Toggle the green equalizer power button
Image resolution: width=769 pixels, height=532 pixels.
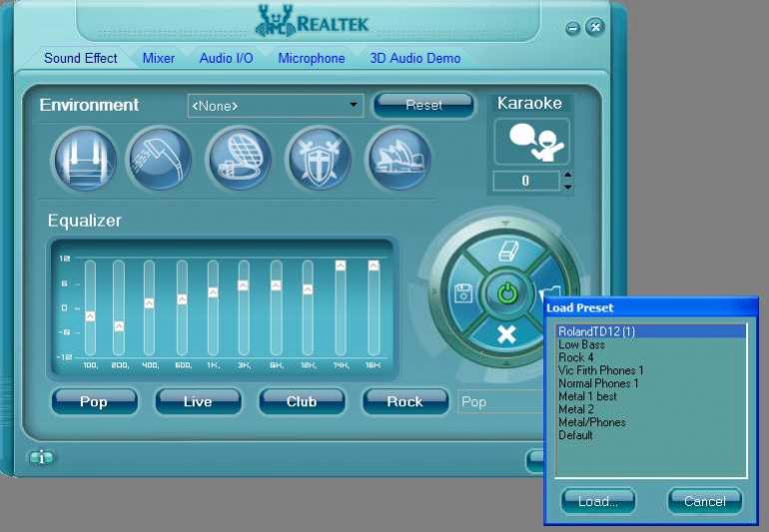(507, 294)
